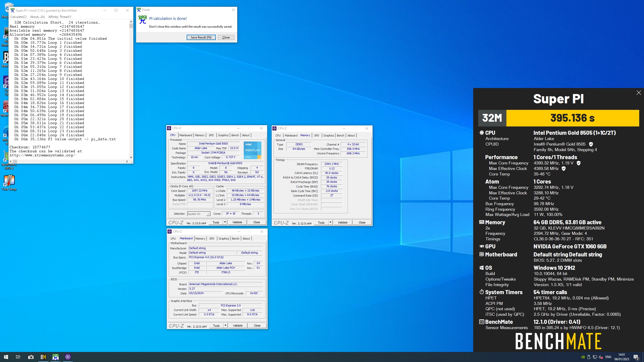644x362 pixels.
Task: Click the 395.136 s result banner
Action: [572, 118]
